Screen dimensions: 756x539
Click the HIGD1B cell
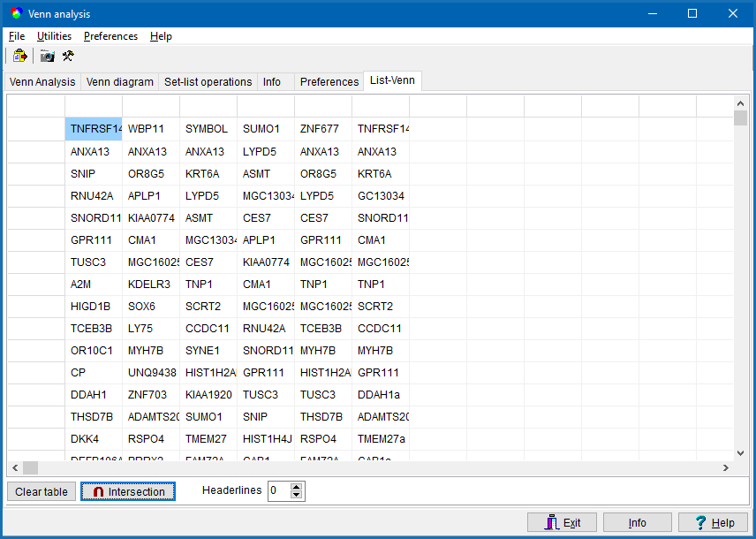[94, 307]
